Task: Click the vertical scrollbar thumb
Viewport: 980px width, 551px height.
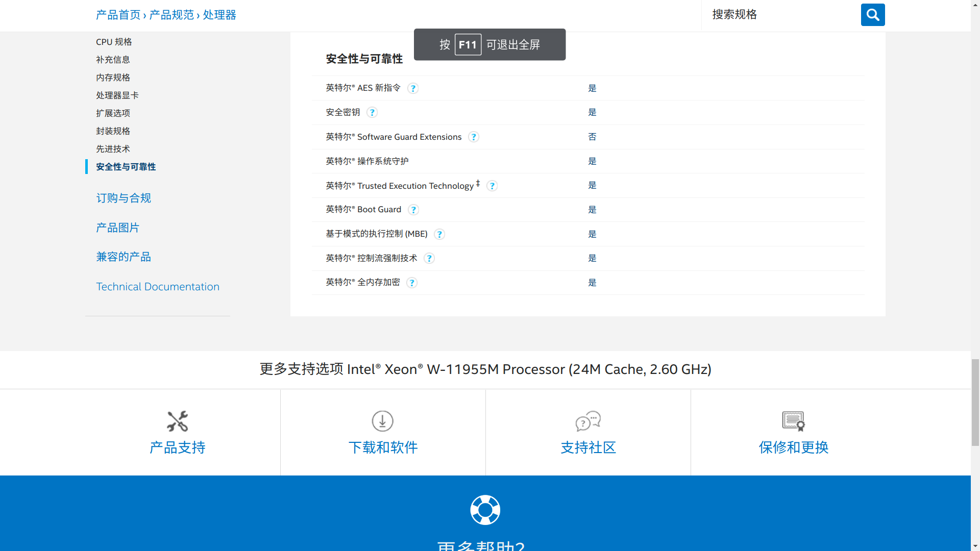Action: 975,403
